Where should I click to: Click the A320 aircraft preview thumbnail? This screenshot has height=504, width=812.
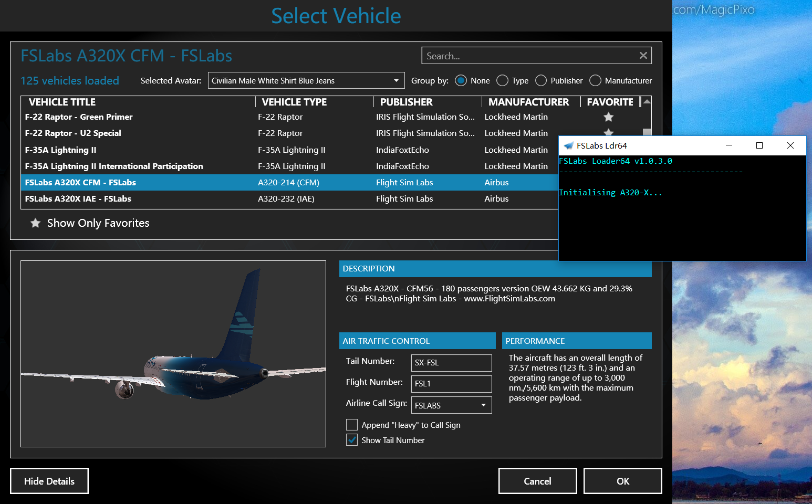(x=173, y=354)
